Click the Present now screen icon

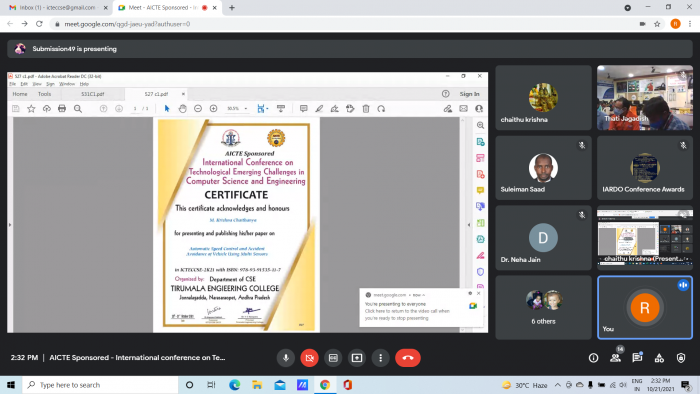point(357,358)
